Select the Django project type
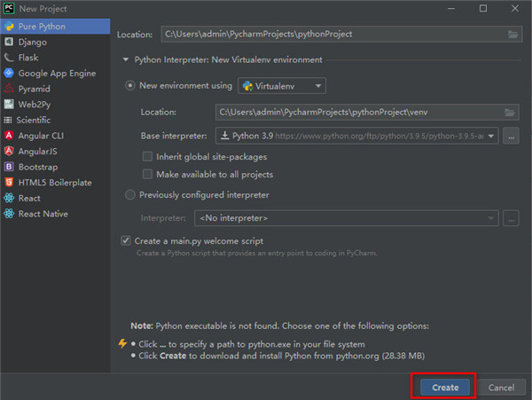This screenshot has height=400, width=532. (x=55, y=42)
